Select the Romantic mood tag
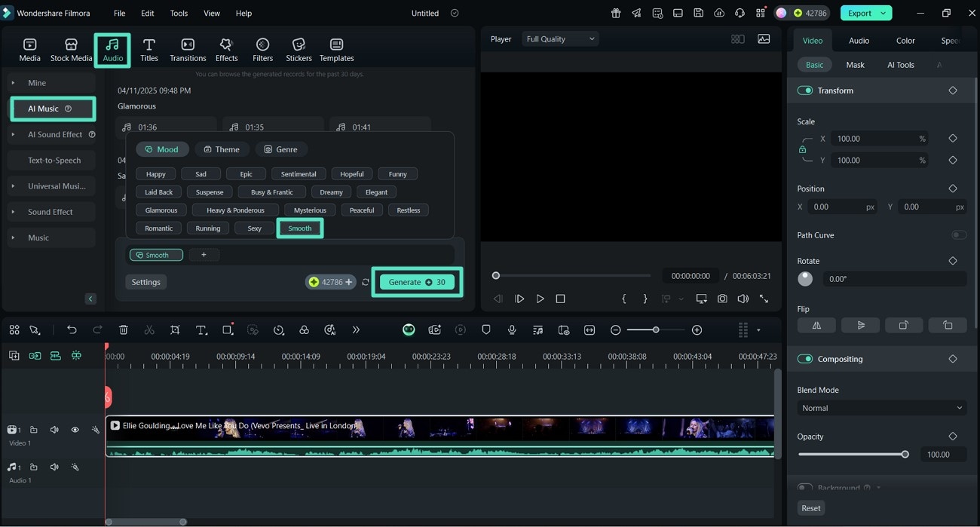 point(158,228)
